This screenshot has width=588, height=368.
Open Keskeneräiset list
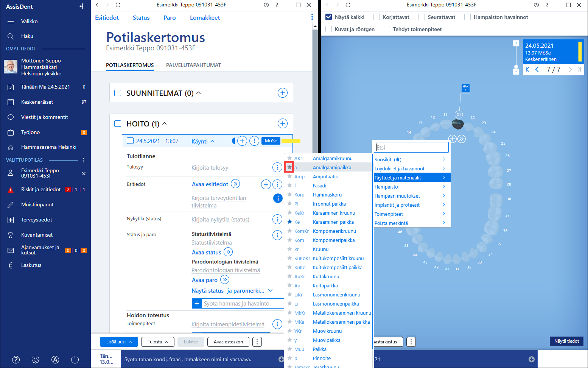click(x=45, y=102)
